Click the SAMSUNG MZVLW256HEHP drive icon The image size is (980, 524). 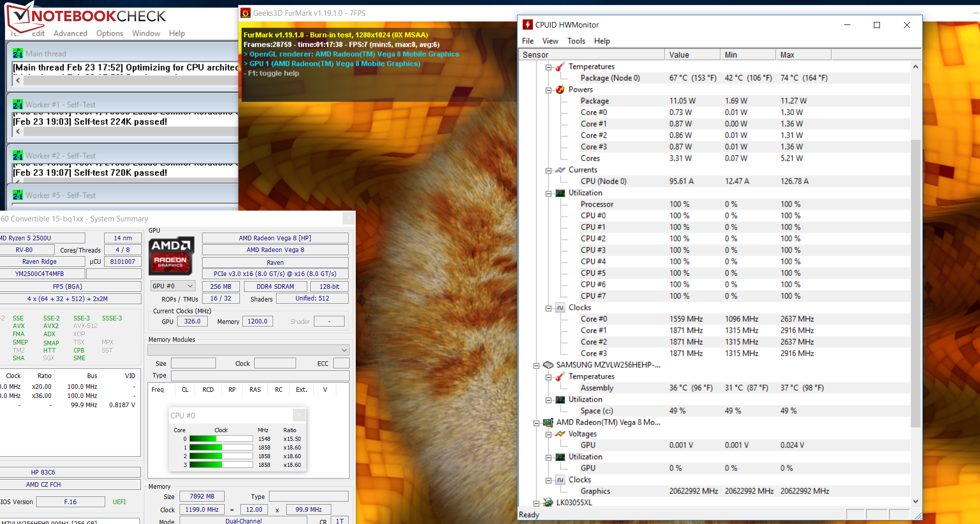click(548, 365)
